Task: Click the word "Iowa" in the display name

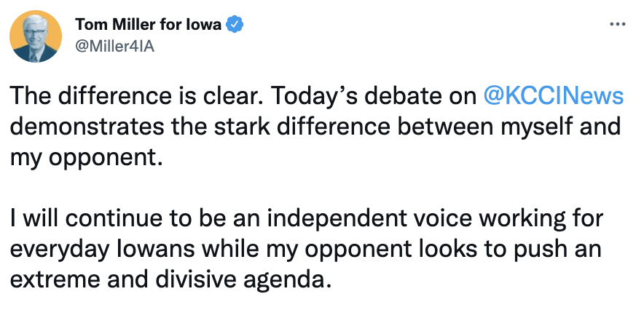Action: point(207,25)
